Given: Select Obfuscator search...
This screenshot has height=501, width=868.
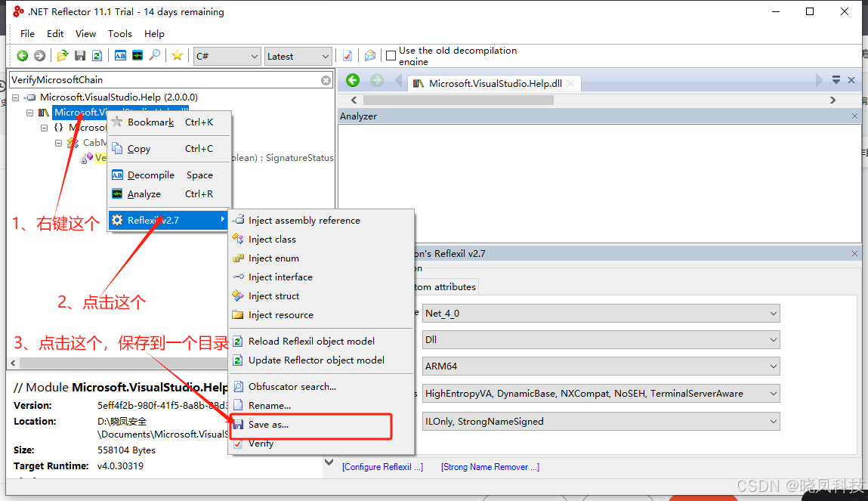Looking at the screenshot, I should pos(321,386).
